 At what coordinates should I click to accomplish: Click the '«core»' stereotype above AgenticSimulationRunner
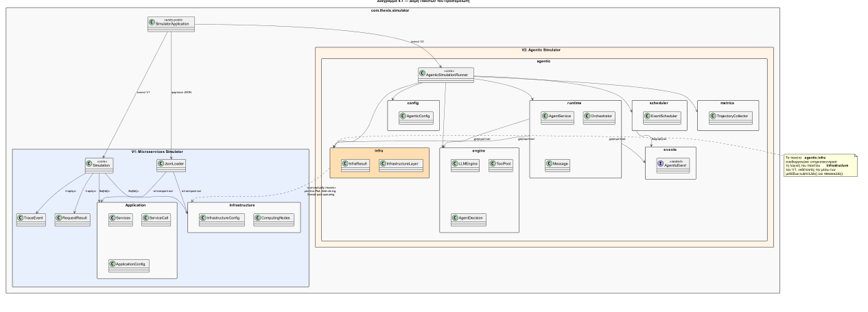click(x=450, y=71)
